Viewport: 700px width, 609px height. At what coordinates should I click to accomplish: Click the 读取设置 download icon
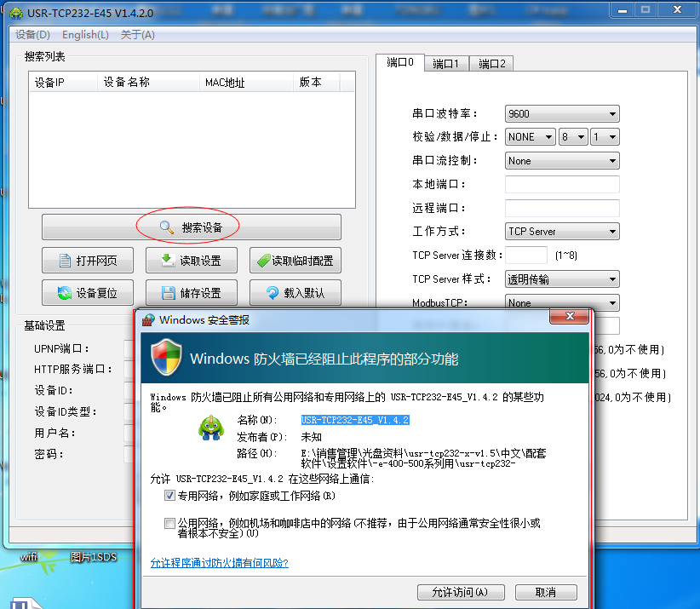pos(168,261)
